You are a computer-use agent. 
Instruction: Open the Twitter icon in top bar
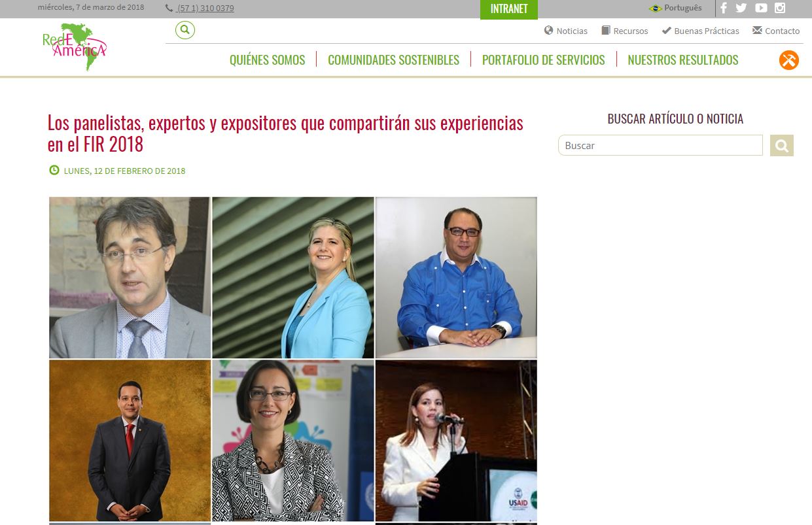tap(741, 8)
